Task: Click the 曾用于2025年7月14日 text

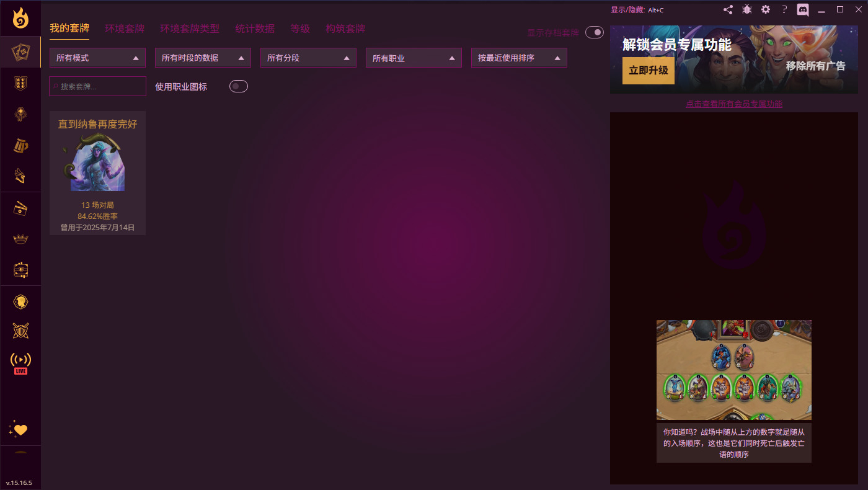Action: pyautogui.click(x=97, y=227)
